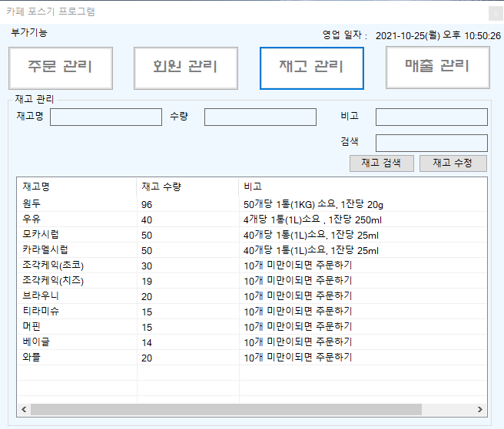
Task: Select the 우유 row
Action: 252,219
